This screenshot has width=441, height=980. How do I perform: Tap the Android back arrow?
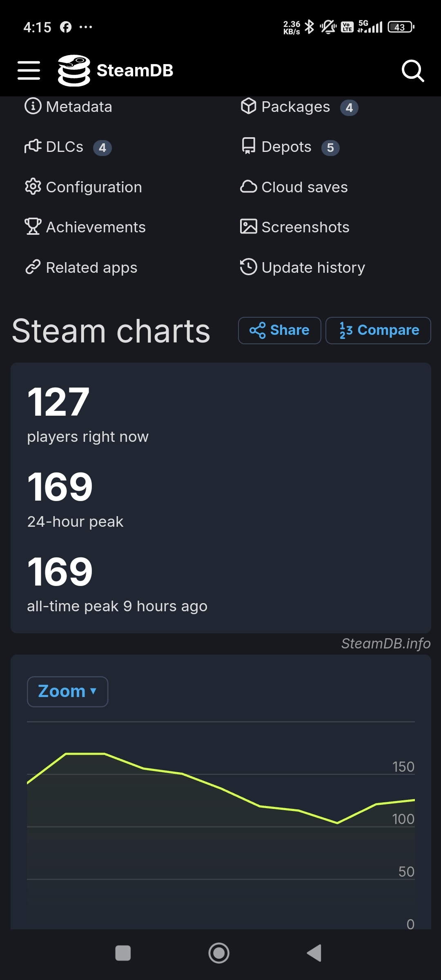pyautogui.click(x=314, y=953)
